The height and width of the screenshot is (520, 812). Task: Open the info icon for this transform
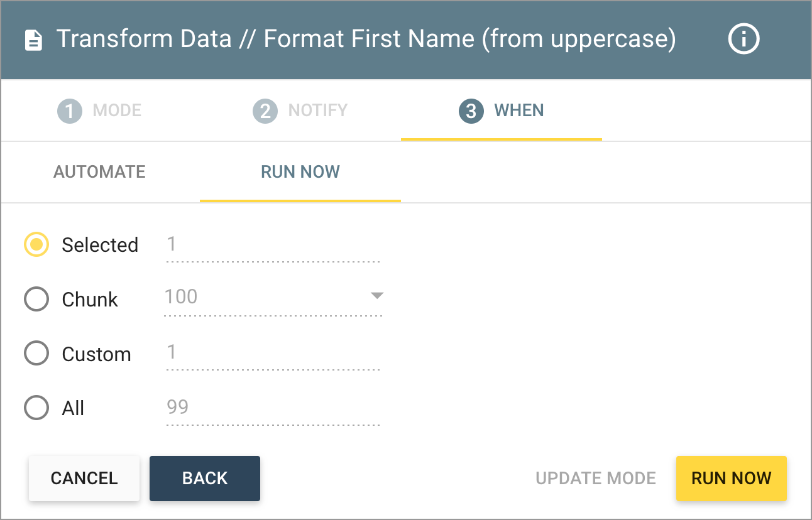coord(743,39)
